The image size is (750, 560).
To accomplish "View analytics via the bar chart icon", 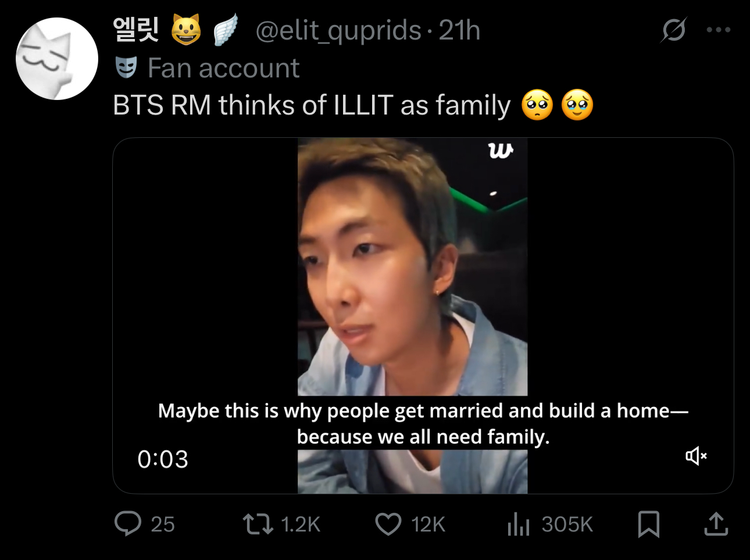I will [x=519, y=524].
